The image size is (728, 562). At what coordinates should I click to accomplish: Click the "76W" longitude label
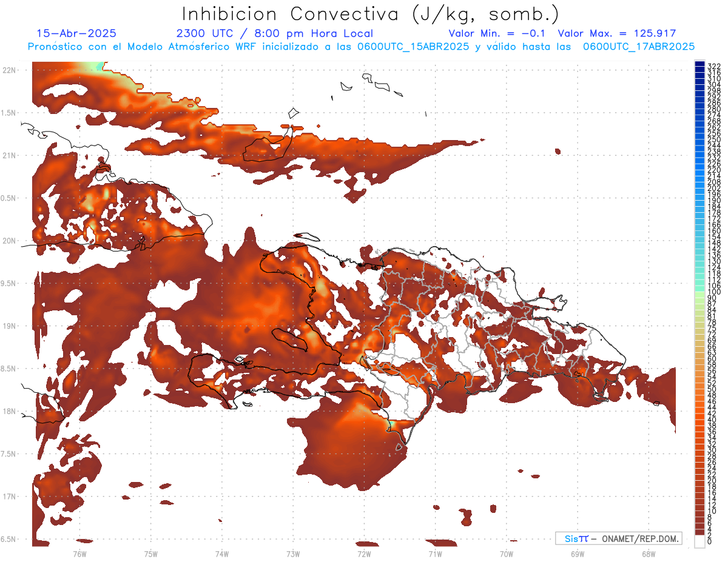click(x=79, y=554)
